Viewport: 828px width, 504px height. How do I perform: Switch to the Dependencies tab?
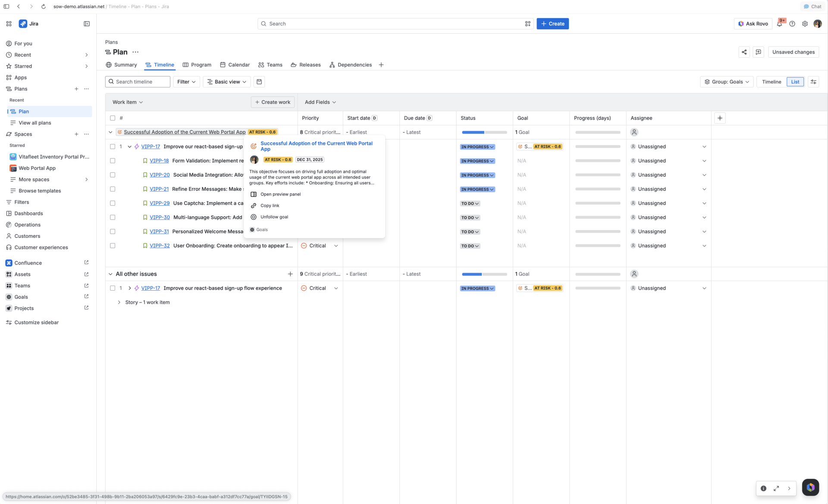click(x=350, y=65)
